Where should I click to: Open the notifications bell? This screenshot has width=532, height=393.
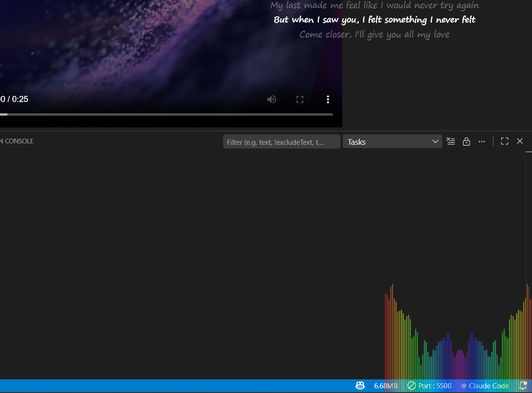(523, 385)
